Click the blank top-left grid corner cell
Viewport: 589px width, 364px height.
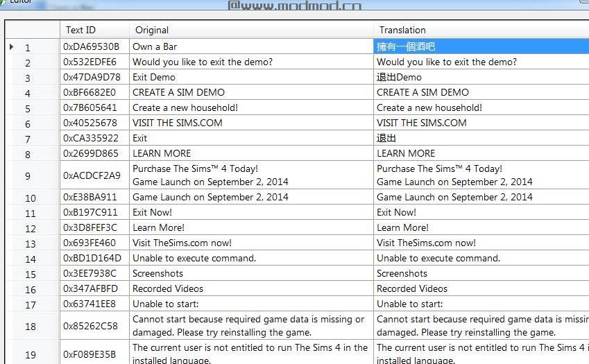click(x=32, y=30)
